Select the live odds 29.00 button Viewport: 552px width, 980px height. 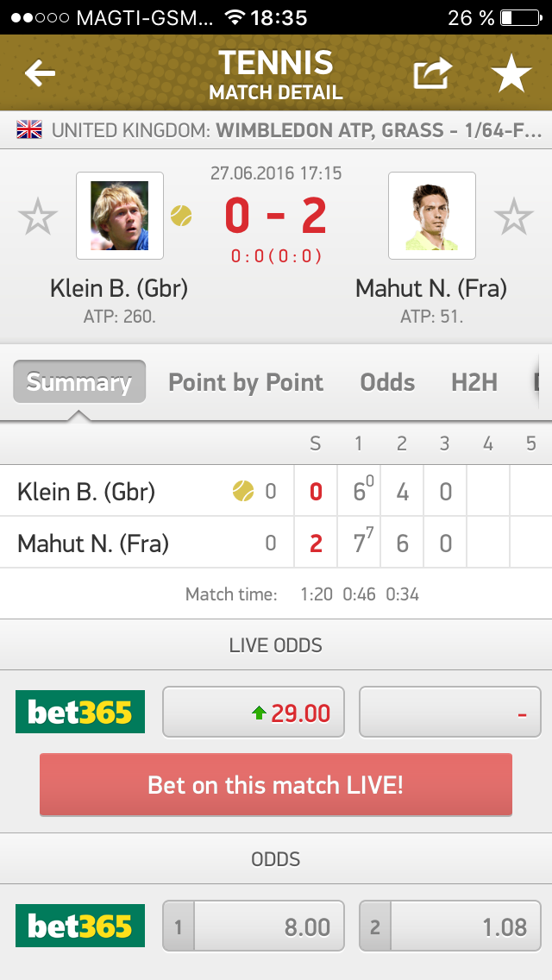pos(254,713)
